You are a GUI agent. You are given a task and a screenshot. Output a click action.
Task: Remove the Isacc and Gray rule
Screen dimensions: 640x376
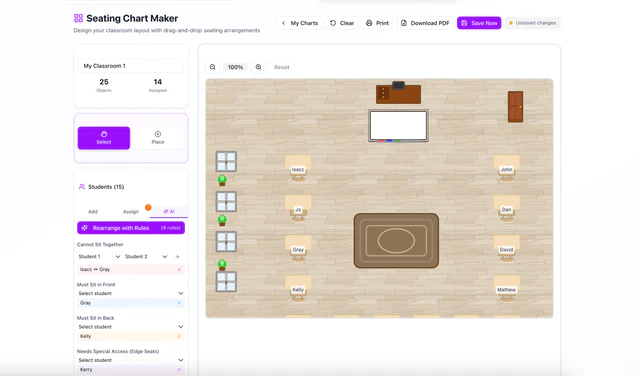[x=179, y=269]
